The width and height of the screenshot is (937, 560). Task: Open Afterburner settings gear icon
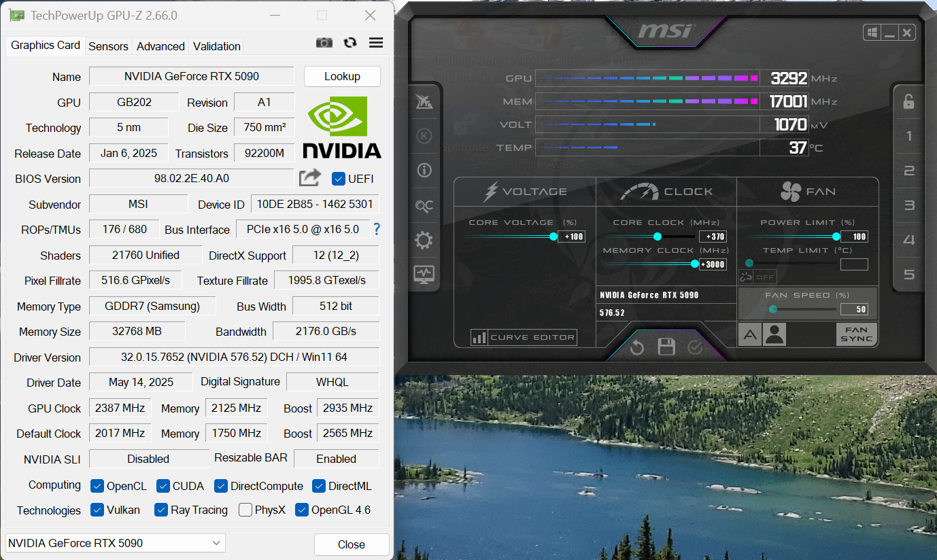(424, 240)
